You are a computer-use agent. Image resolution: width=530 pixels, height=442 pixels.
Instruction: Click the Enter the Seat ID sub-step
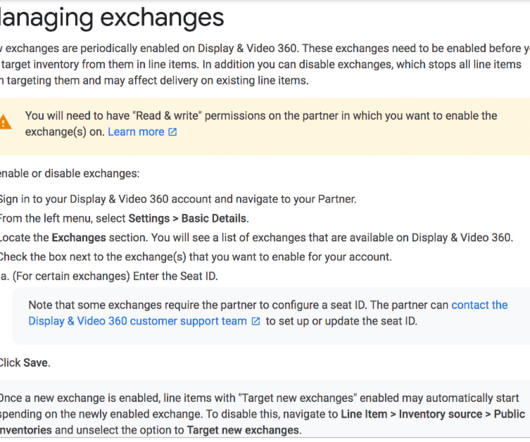point(109,276)
